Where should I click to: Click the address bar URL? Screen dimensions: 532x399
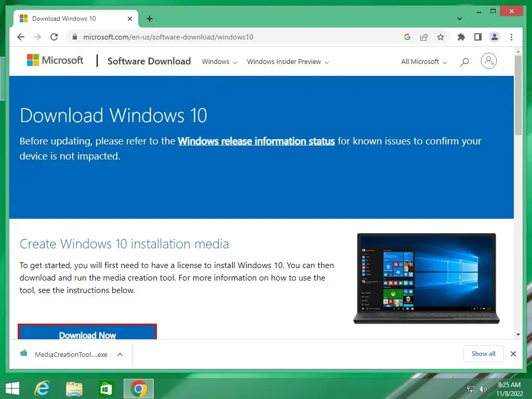168,37
